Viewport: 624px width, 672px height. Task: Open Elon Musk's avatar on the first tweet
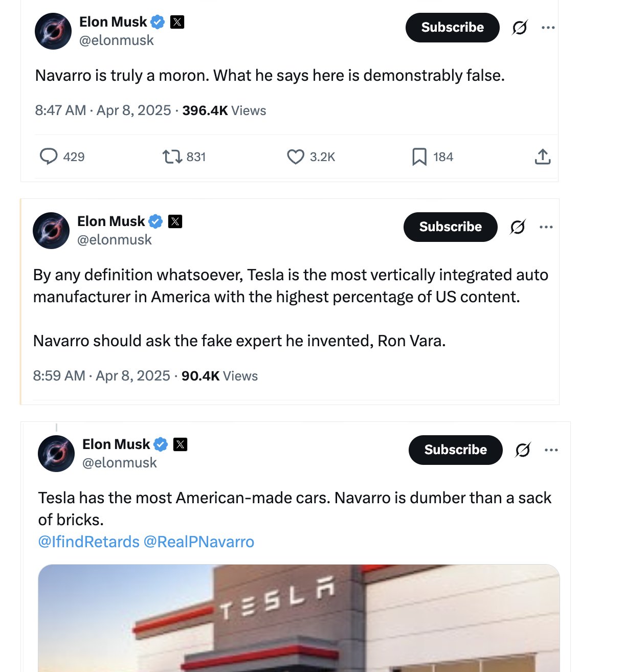pyautogui.click(x=53, y=31)
